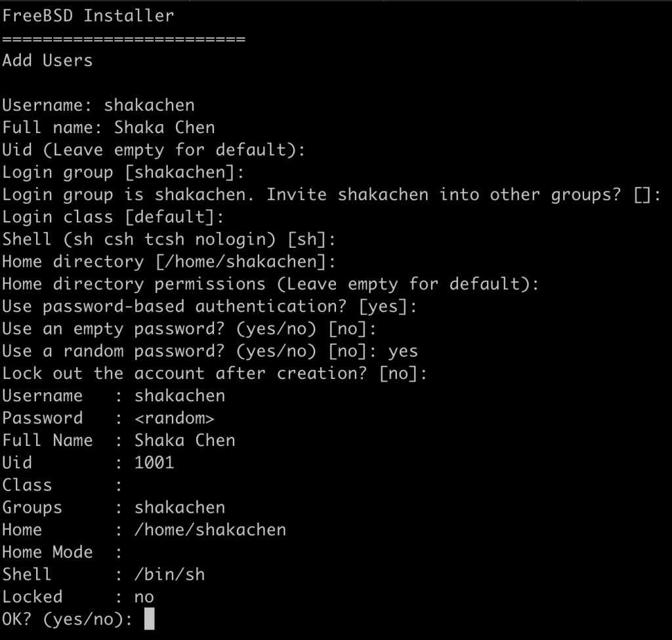The width and height of the screenshot is (672, 640).
Task: Click the typed "yes" after random password prompt
Action: [402, 351]
